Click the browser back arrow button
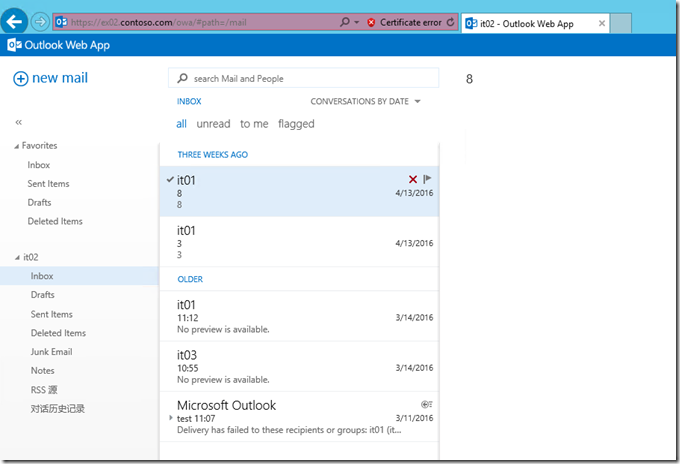 click(14, 21)
